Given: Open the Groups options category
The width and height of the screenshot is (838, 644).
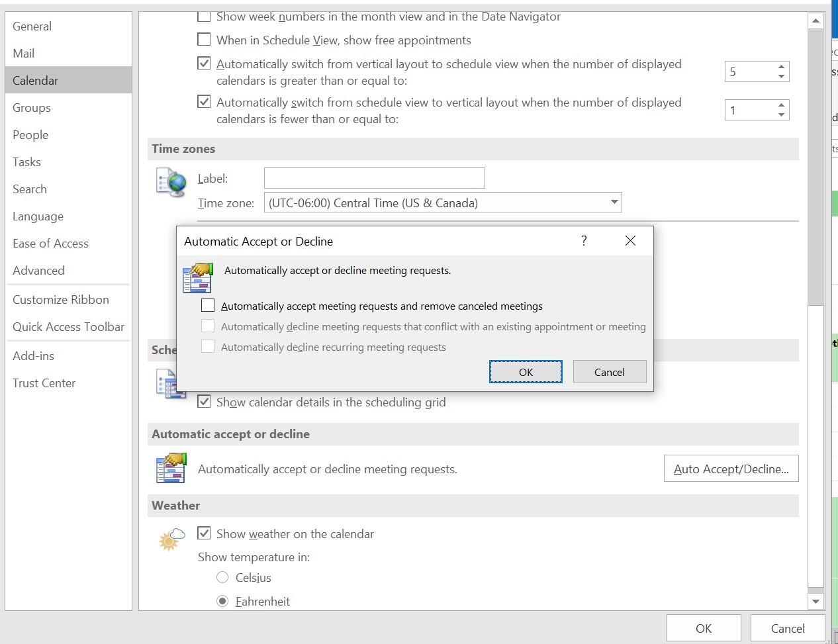Looking at the screenshot, I should point(68,108).
